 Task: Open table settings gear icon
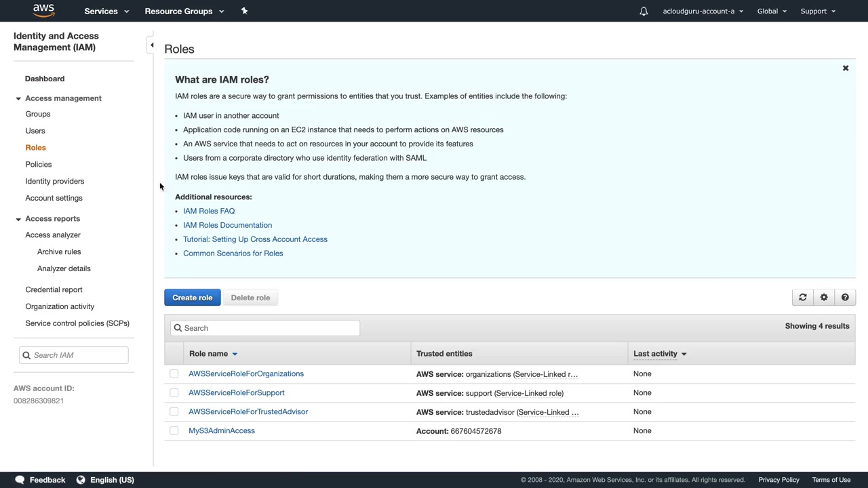824,298
